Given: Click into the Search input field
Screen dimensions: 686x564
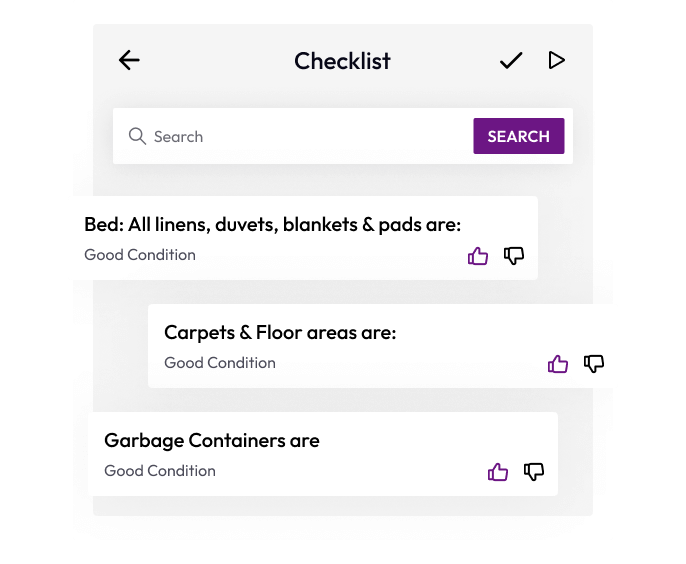Looking at the screenshot, I should pos(300,136).
